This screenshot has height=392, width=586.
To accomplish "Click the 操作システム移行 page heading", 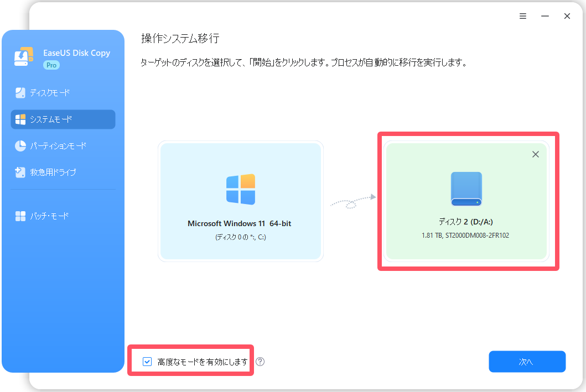I will (180, 38).
